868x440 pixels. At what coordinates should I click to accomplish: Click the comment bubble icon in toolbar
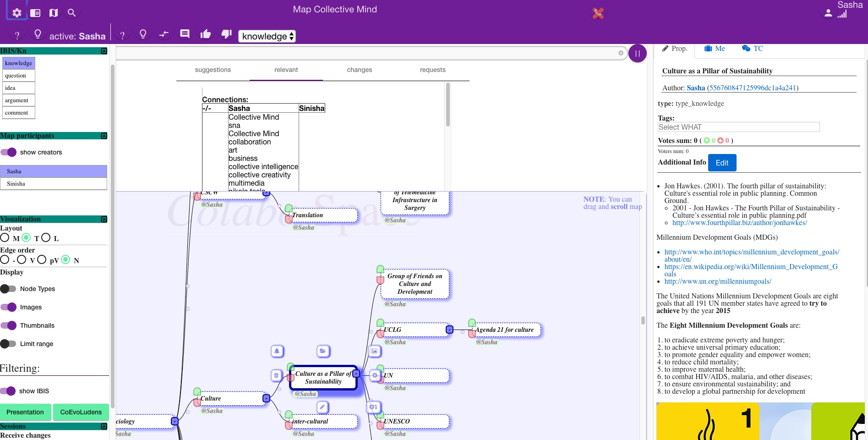pos(185,34)
